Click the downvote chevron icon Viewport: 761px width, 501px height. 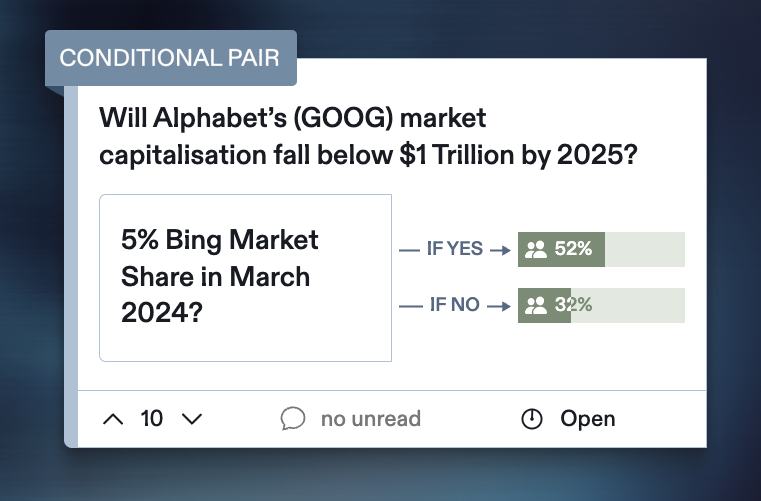pyautogui.click(x=191, y=419)
